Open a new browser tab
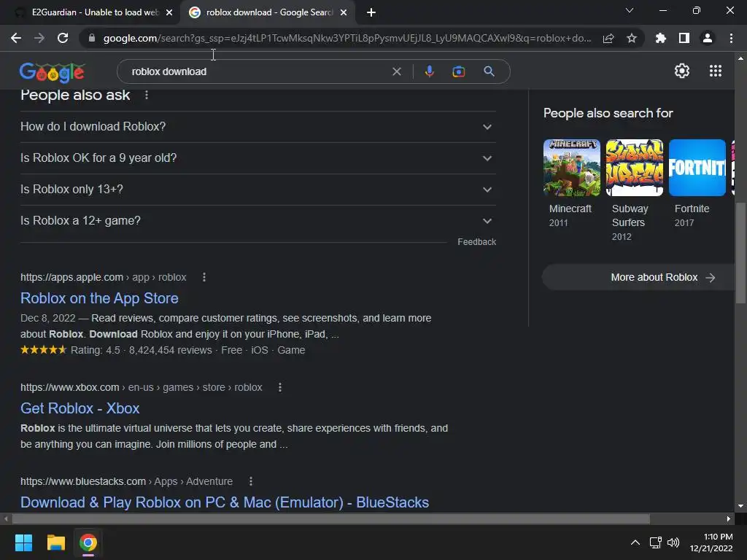The width and height of the screenshot is (747, 560). coord(371,12)
